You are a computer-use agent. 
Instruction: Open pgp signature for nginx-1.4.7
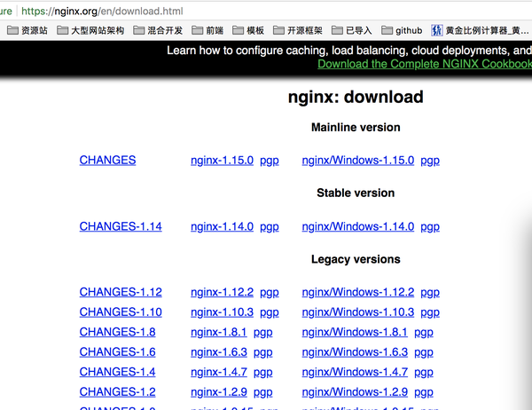pyautogui.click(x=263, y=373)
